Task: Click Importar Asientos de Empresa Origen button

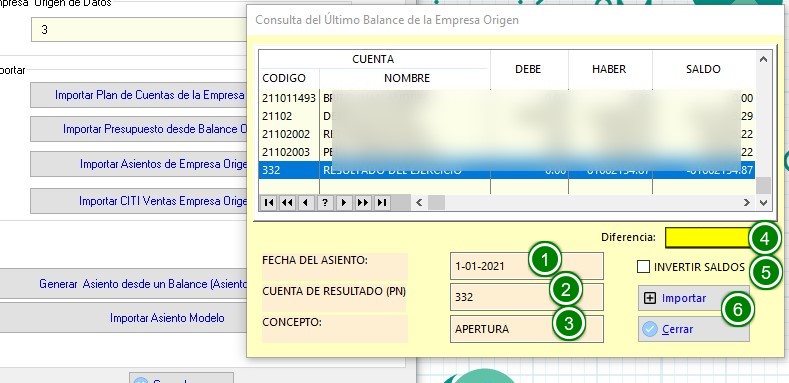Action: [139, 165]
